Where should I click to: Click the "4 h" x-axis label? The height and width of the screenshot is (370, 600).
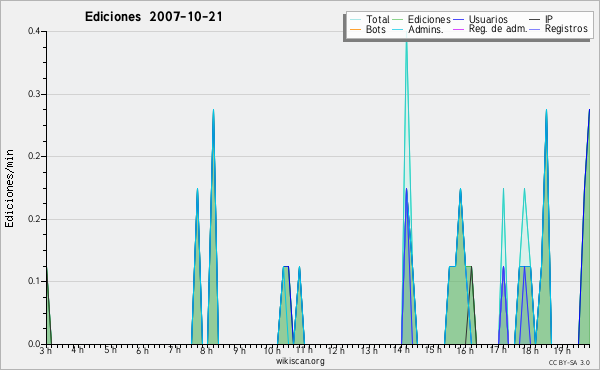(78, 350)
